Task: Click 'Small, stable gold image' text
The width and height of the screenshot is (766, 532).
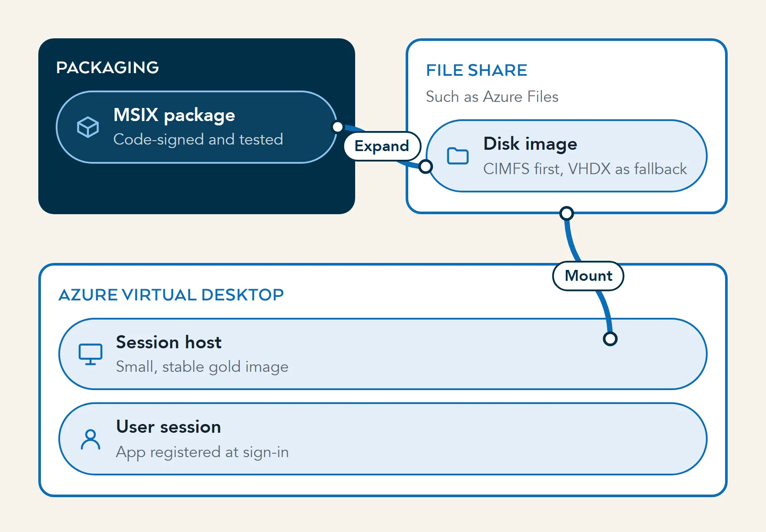Action: [202, 367]
